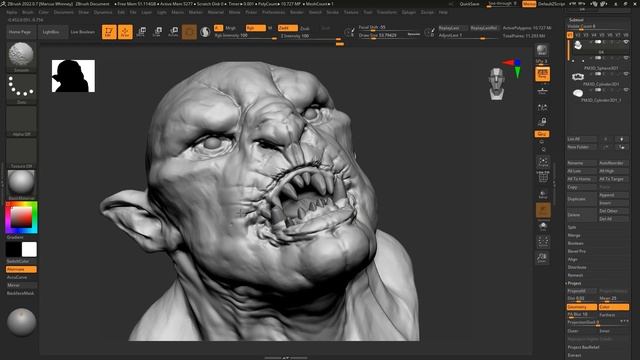The height and width of the screenshot is (360, 640).
Task: Expand the Align section
Action: (573, 259)
